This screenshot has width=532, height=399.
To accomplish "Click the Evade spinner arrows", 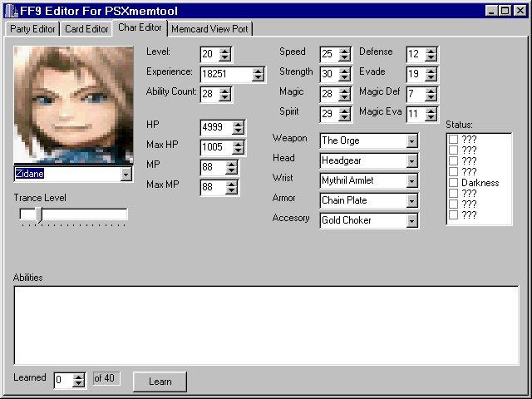I will (431, 74).
